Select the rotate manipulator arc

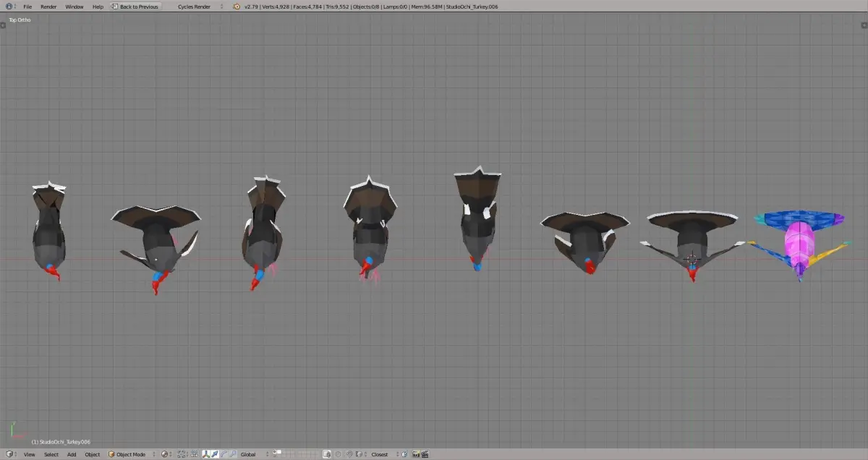(224, 454)
